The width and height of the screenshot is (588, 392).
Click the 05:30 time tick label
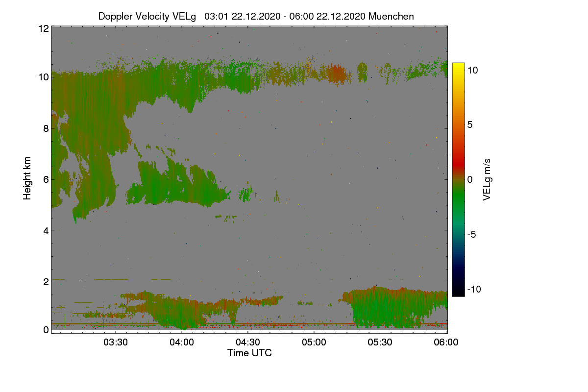click(380, 343)
